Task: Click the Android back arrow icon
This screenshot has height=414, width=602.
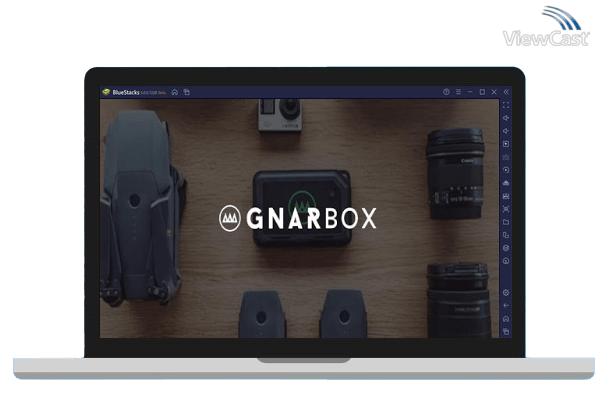Action: (506, 306)
